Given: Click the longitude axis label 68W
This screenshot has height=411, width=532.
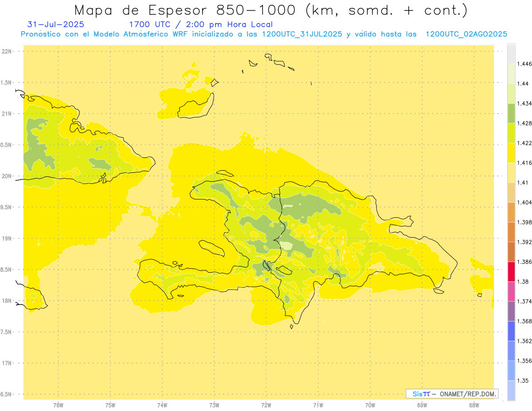Looking at the screenshot, I should tap(474, 405).
